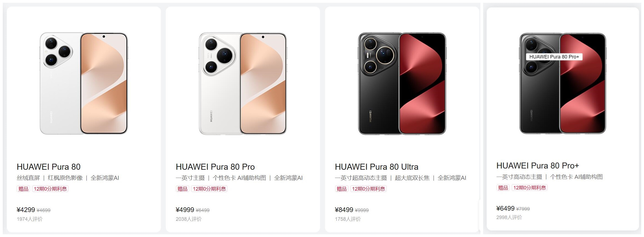Click the 一英寸主摄 description under Pura 80 Pro
Screen dimensions: 644x237
(x=190, y=178)
